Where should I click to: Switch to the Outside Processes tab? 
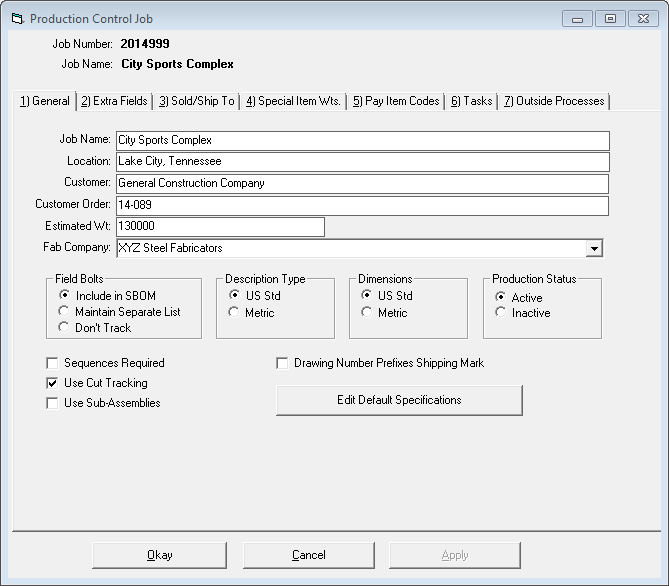tap(553, 101)
